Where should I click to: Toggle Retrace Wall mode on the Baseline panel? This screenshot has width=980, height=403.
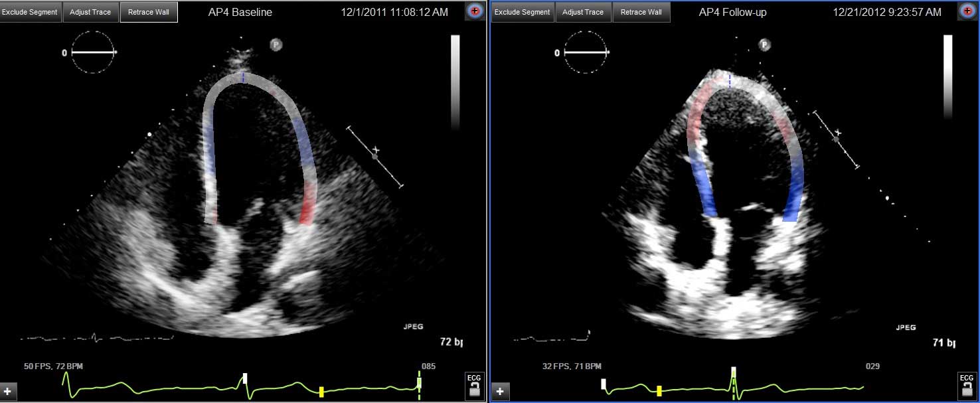149,11
